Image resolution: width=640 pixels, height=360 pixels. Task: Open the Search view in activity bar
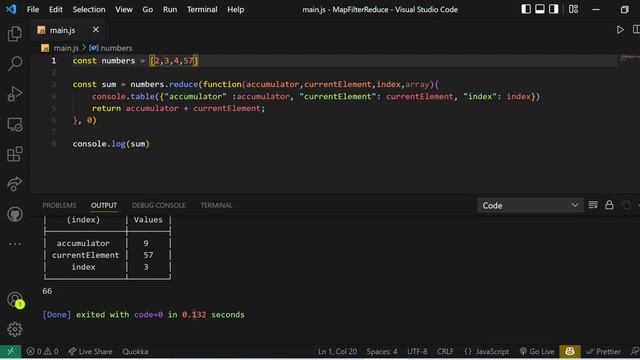coord(15,63)
